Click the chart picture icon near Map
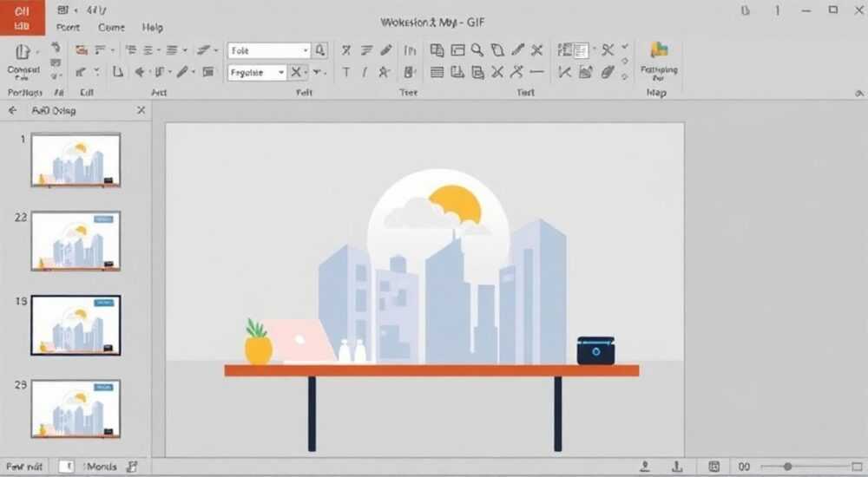The width and height of the screenshot is (868, 477). 586,72
